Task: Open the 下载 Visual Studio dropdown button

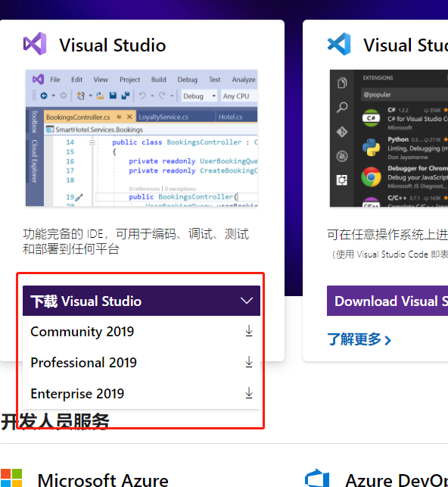Action: pos(142,301)
